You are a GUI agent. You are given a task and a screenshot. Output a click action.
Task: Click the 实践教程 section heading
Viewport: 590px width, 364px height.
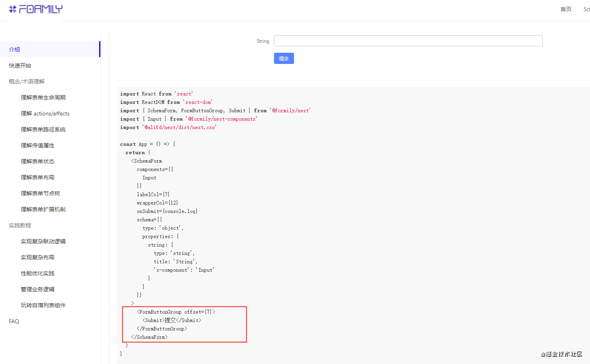click(x=20, y=225)
